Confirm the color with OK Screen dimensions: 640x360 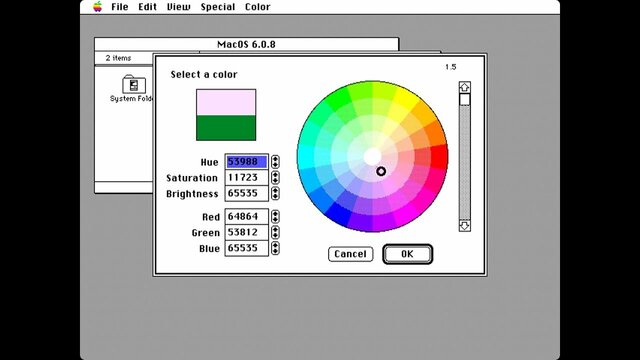click(x=407, y=254)
